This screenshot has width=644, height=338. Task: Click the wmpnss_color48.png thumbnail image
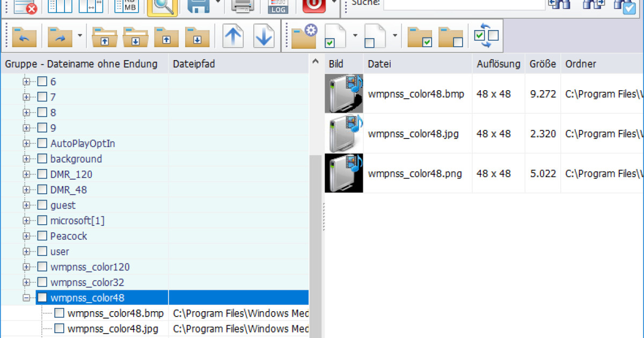click(x=344, y=173)
